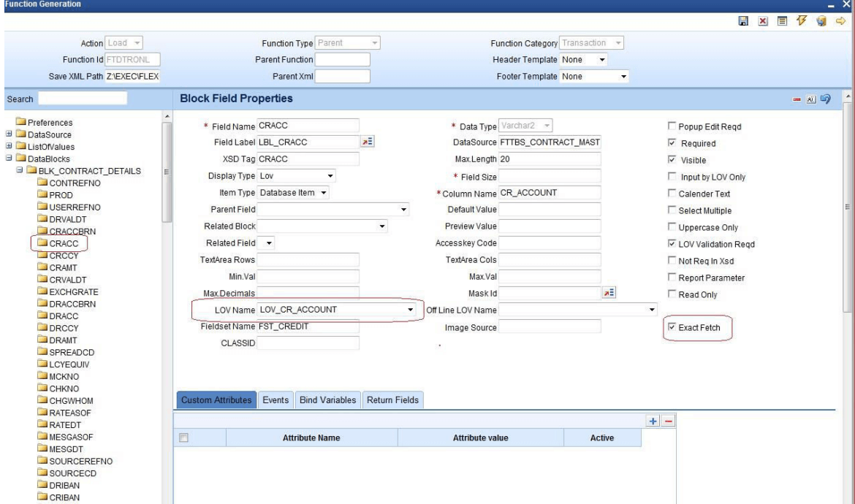Remove a custom attribute row with minus icon
The width and height of the screenshot is (855, 504).
[669, 421]
